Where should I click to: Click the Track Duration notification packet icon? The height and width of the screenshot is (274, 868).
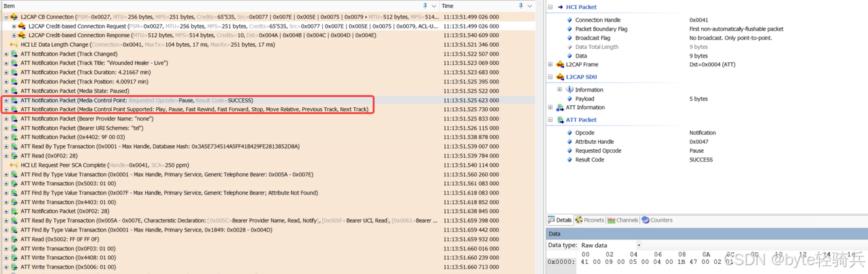point(14,72)
